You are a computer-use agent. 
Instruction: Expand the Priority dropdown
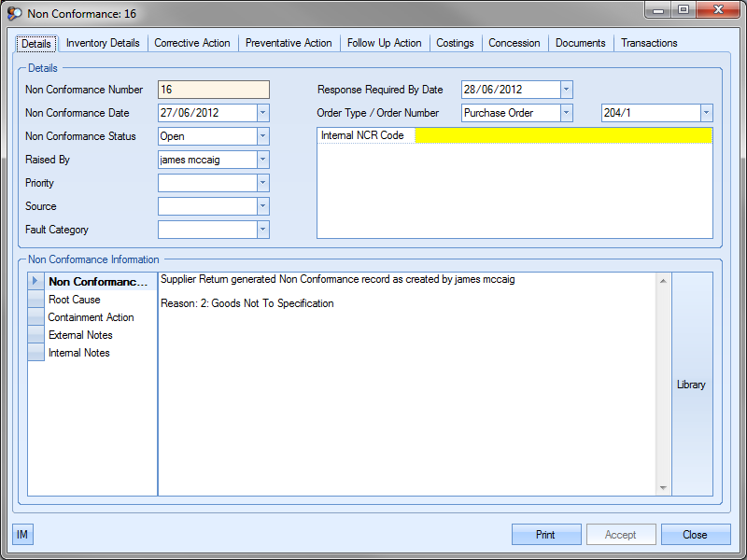tap(262, 183)
